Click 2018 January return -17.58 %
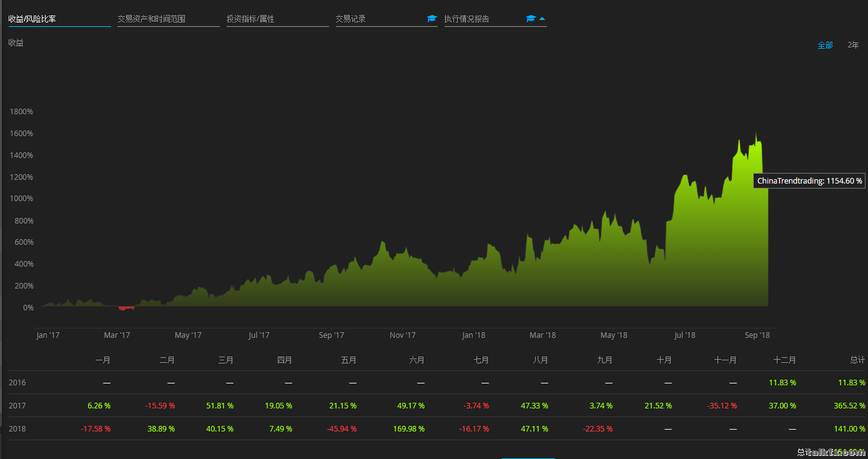The image size is (868, 459). (x=96, y=429)
